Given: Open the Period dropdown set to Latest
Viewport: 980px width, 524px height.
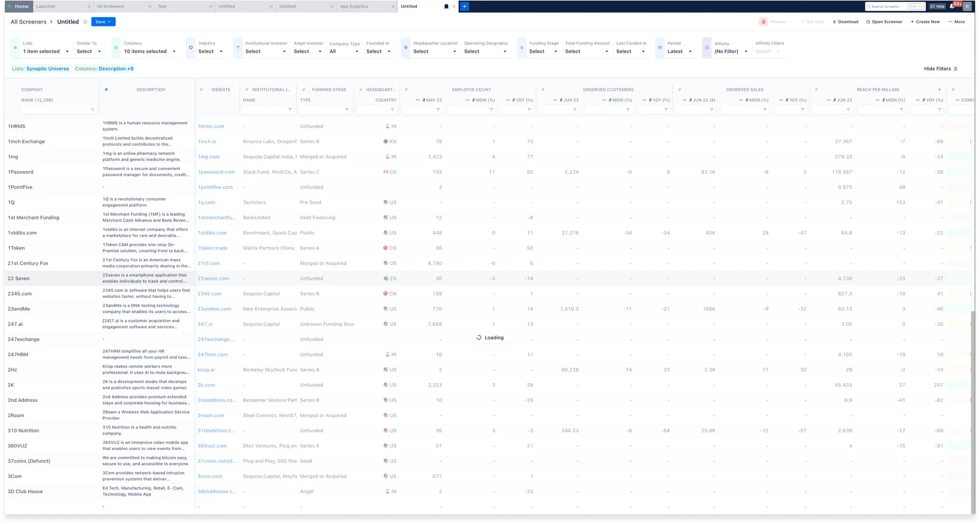Looking at the screenshot, I should (x=680, y=51).
